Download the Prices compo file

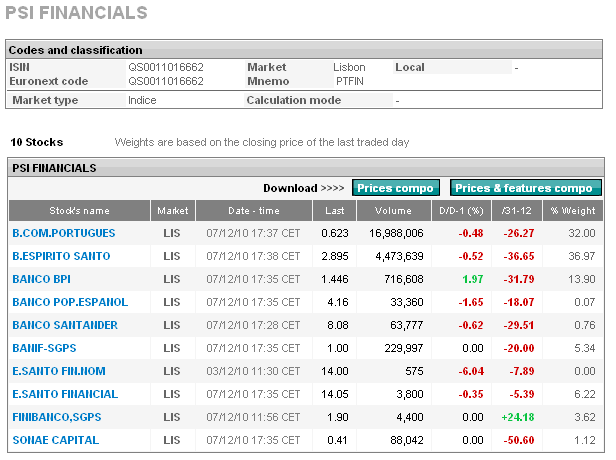396,188
